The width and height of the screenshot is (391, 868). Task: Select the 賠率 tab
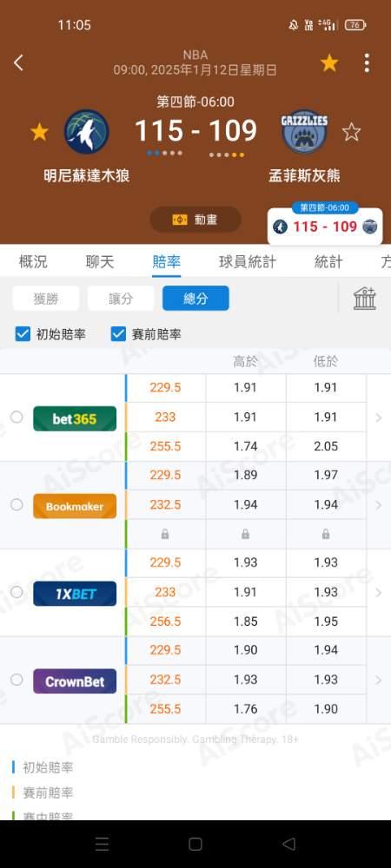tap(166, 262)
